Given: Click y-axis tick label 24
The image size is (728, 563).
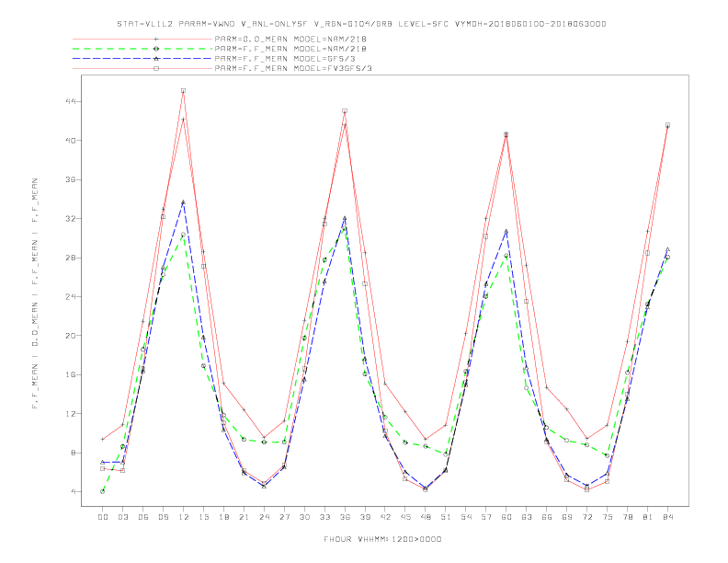Looking at the screenshot, I should [x=70, y=296].
